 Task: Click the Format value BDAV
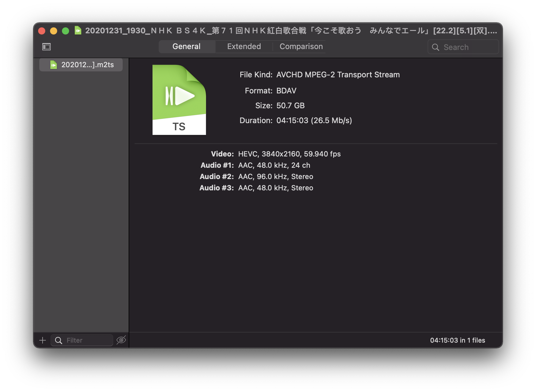coord(286,91)
